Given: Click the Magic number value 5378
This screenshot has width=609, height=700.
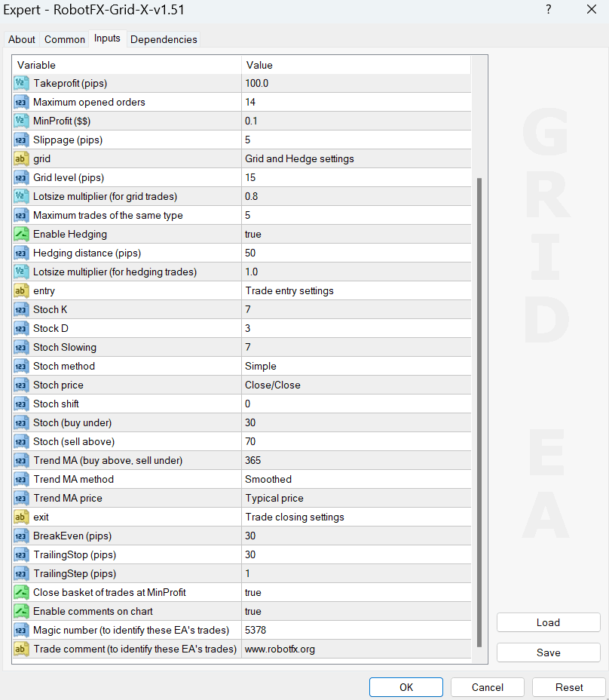Looking at the screenshot, I should coord(356,631).
